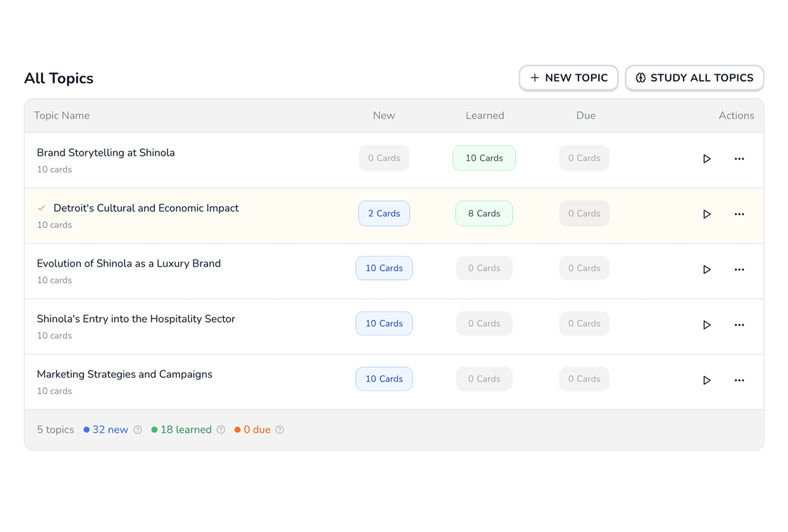Image resolution: width=788 pixels, height=532 pixels.
Task: Click Study All Topics button
Action: (x=694, y=78)
